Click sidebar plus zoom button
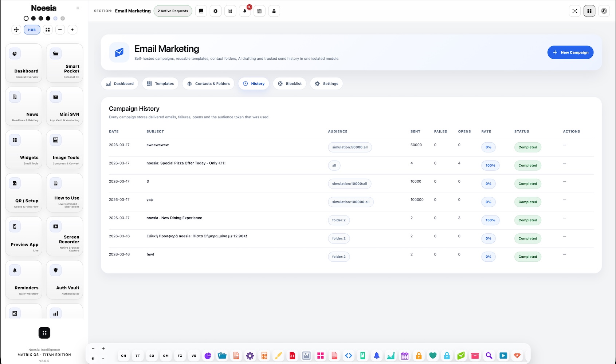Screen dimensions: 616x364 tap(72, 29)
